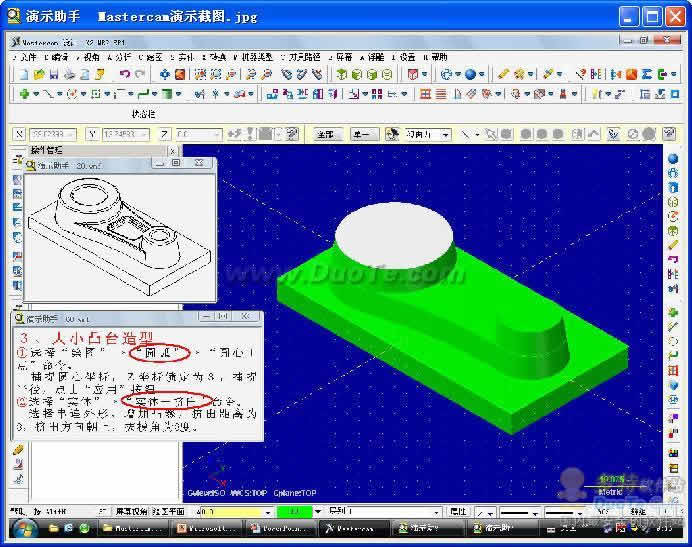Click the yellow pencil icon in left sidebar bottom
This screenshot has width=692, height=547.
tap(18, 450)
